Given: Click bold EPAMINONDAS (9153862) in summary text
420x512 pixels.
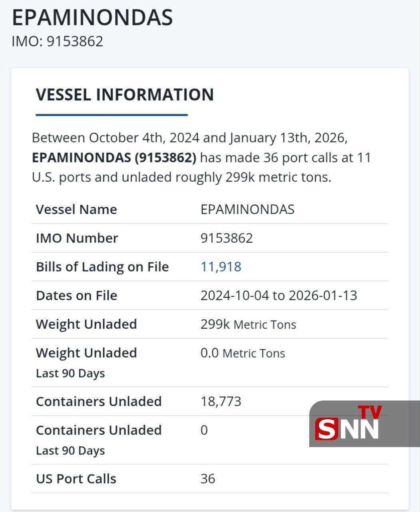Looking at the screenshot, I should (114, 158).
